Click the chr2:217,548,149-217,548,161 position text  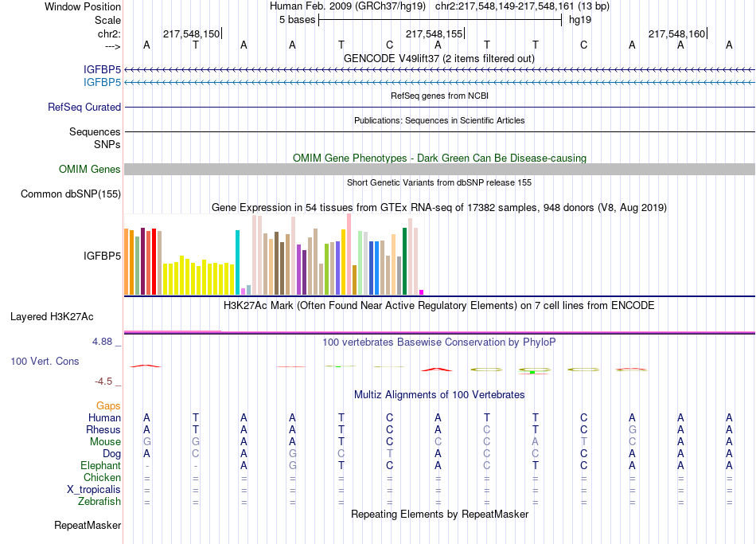(522, 6)
